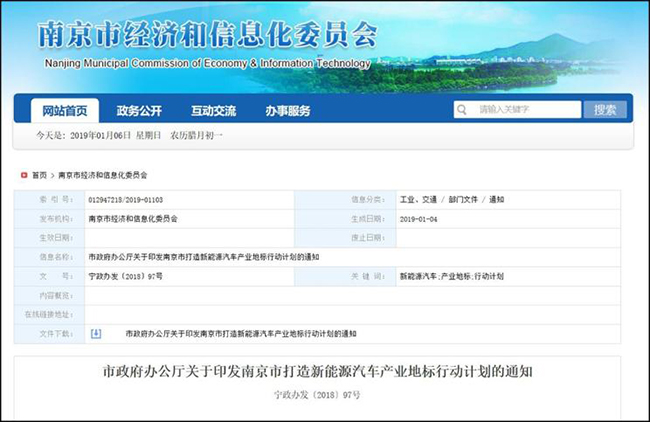
Task: Click the 首页 breadcrumb link
Action: 39,174
